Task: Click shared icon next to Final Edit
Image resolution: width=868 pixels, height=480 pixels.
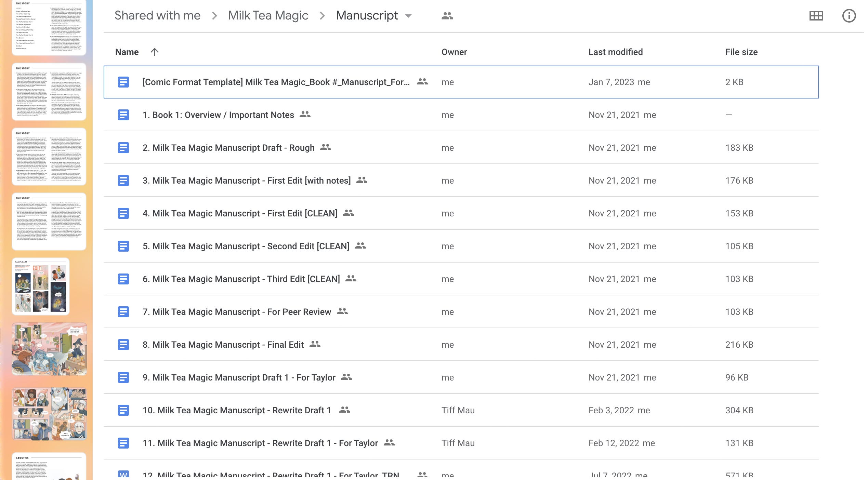Action: click(x=315, y=344)
